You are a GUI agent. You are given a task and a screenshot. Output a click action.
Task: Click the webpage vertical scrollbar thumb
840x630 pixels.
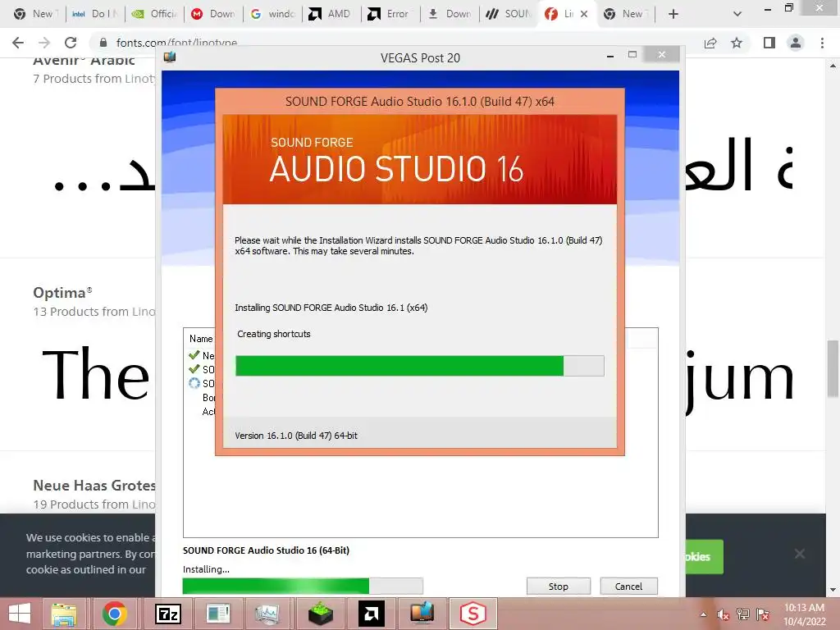tap(833, 368)
